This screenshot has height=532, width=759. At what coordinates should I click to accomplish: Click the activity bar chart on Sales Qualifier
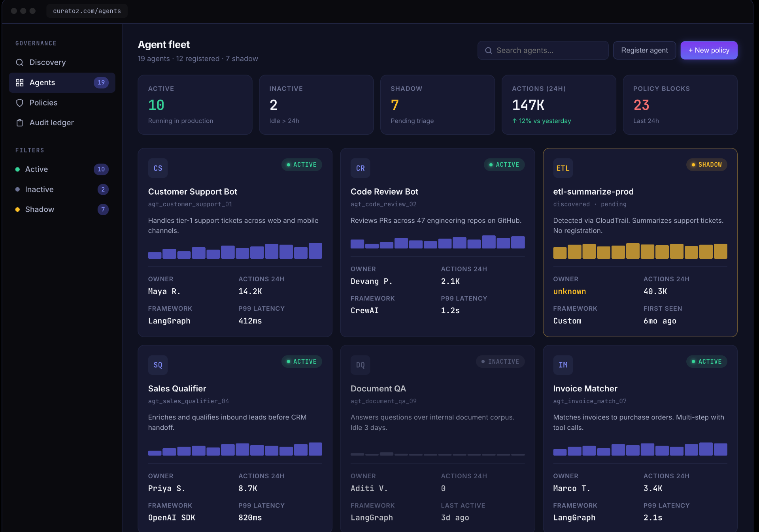point(235,449)
